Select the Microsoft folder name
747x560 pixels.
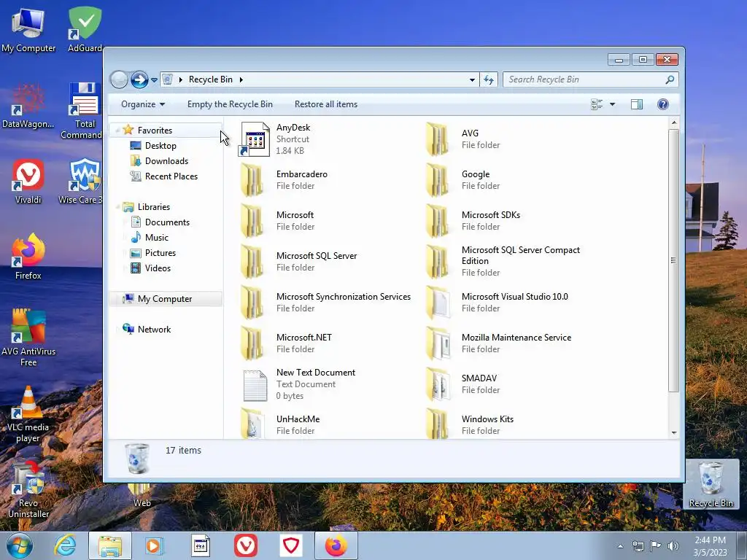(x=295, y=215)
